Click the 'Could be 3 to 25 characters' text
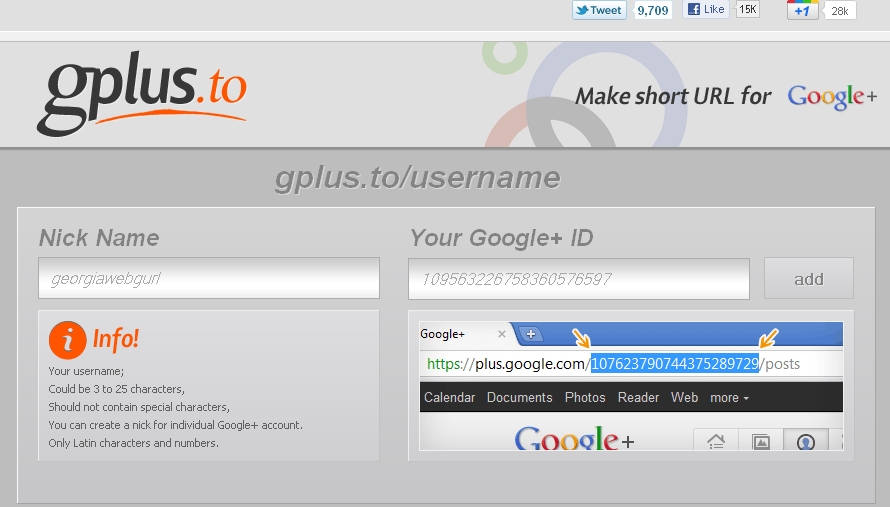The image size is (890, 507). (116, 389)
